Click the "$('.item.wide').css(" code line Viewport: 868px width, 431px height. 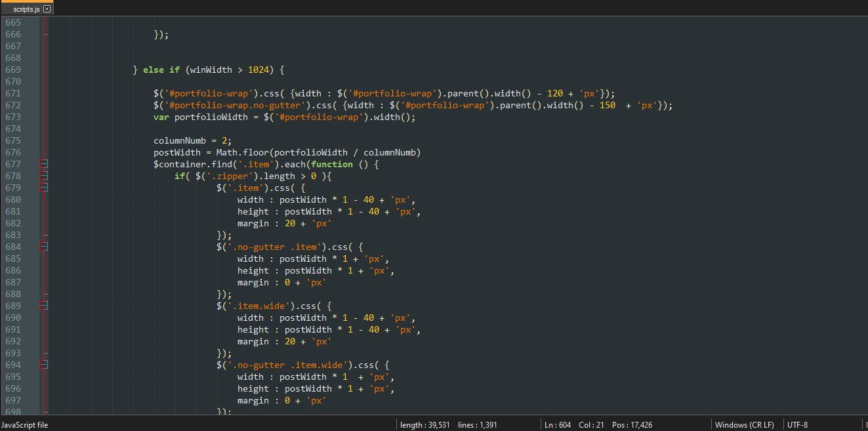point(274,306)
